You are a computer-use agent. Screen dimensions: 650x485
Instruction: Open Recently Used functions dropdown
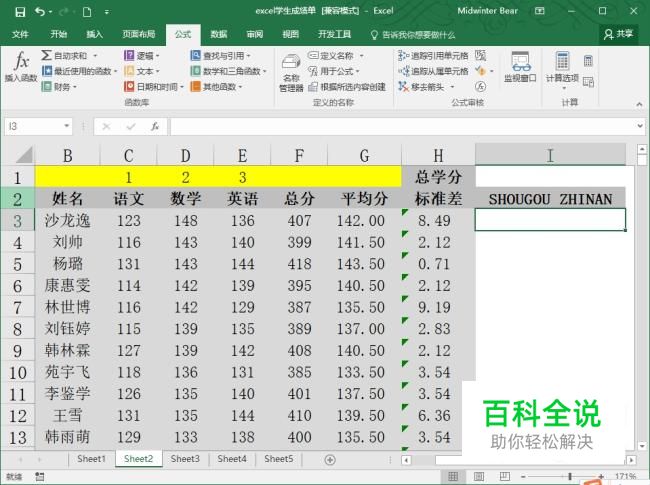80,71
